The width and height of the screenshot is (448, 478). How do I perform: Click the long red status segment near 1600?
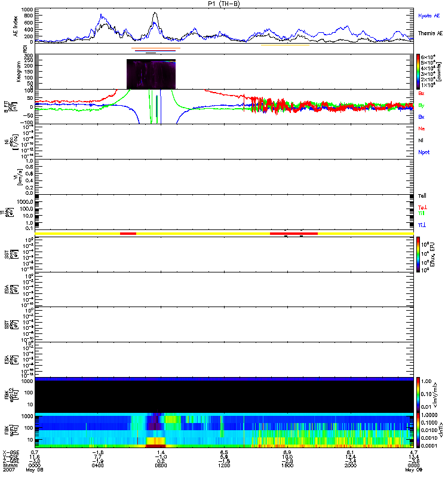point(294,234)
